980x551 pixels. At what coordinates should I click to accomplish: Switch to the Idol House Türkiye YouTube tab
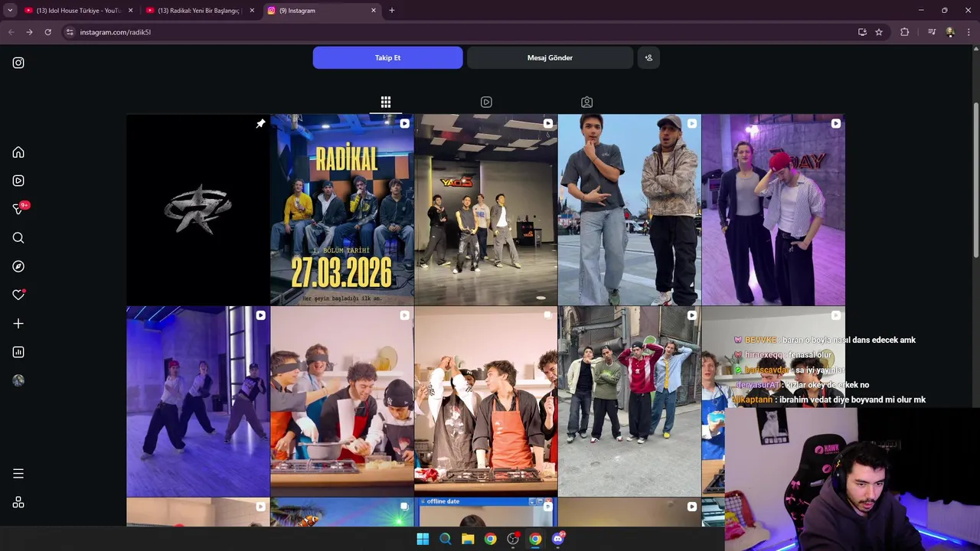(x=79, y=11)
